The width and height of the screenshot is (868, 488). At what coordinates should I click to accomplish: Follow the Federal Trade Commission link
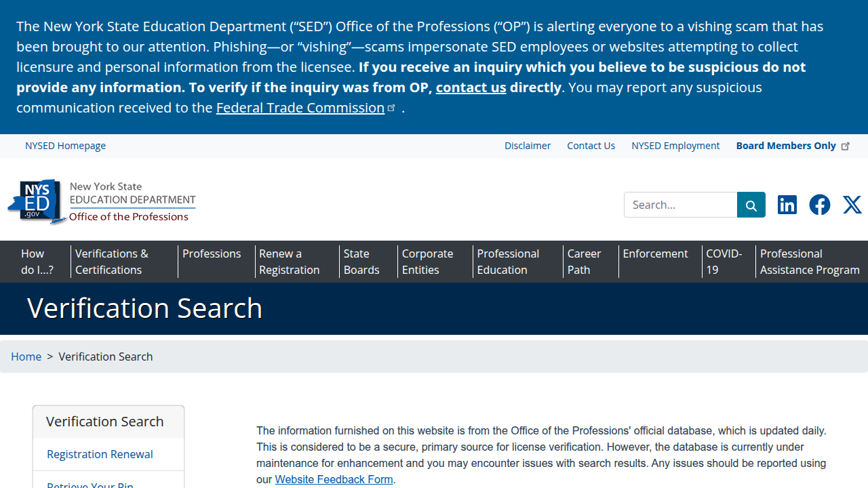(300, 108)
